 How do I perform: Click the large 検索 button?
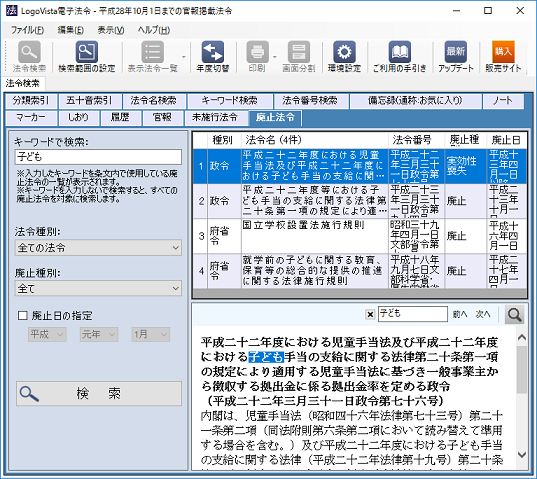point(99,393)
